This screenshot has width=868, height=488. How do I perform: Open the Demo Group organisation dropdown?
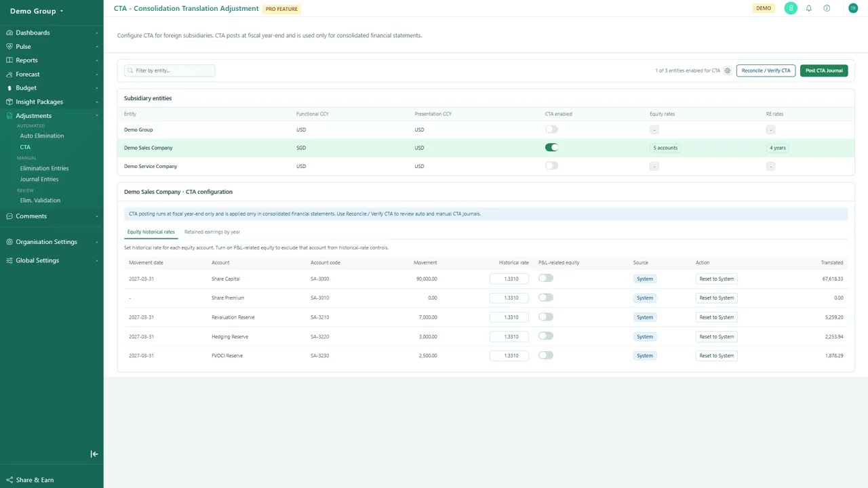click(37, 11)
